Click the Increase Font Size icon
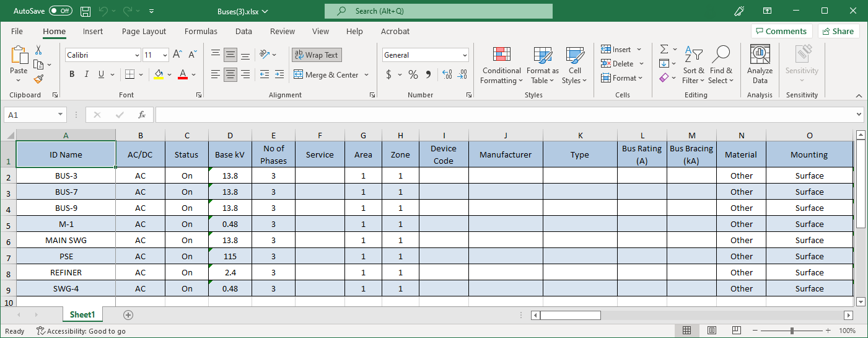The image size is (868, 338). (177, 55)
